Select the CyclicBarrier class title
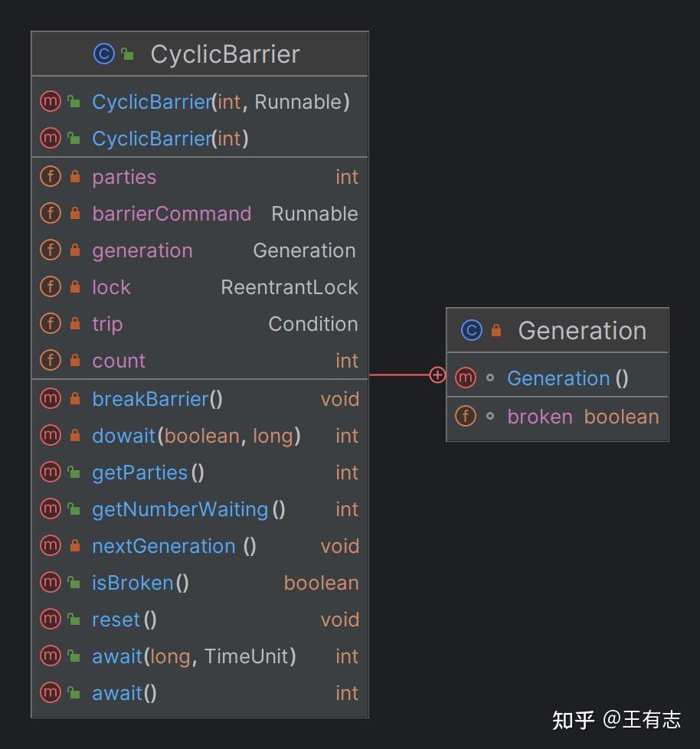The height and width of the screenshot is (749, 700). (x=225, y=54)
